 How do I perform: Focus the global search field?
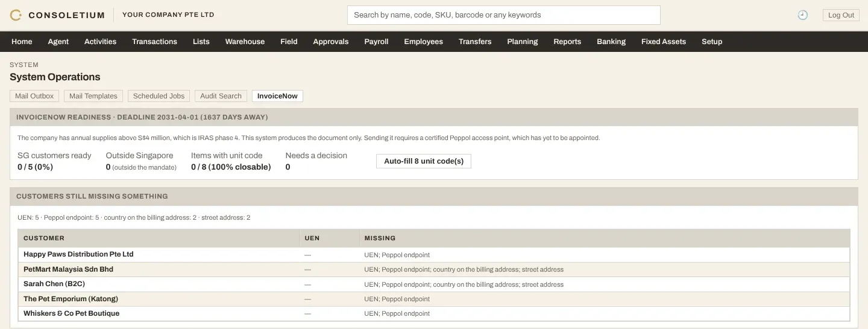504,15
